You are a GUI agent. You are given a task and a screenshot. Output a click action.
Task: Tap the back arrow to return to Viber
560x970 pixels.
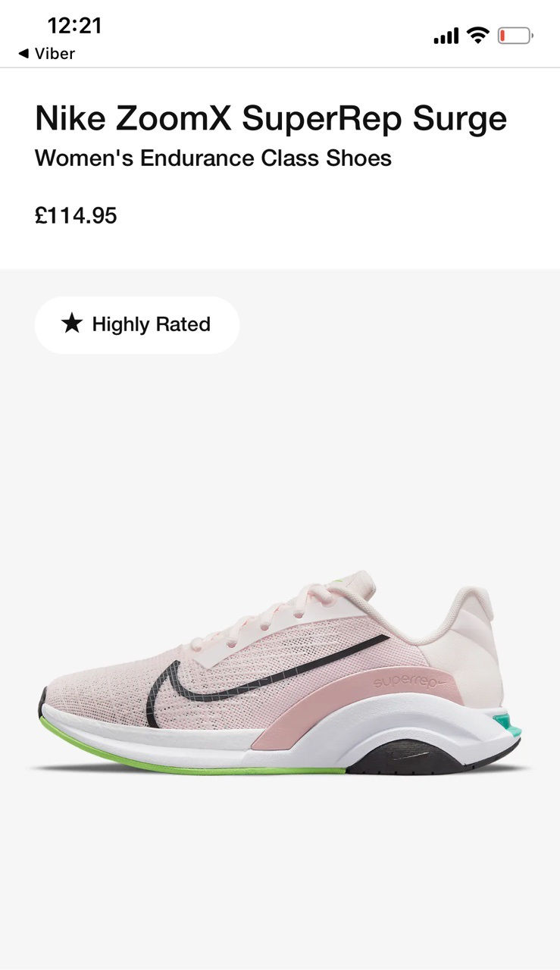pyautogui.click(x=23, y=54)
